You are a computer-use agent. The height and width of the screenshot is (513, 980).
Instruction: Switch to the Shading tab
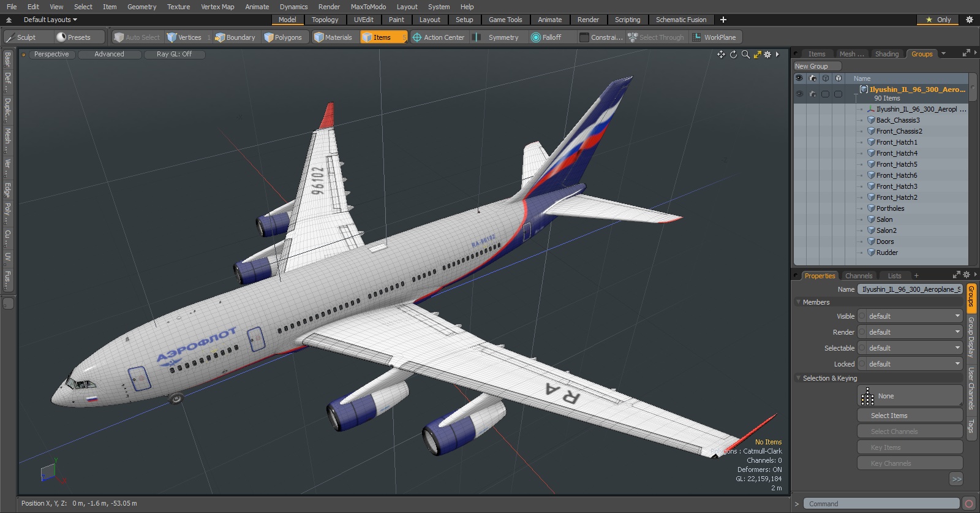886,54
